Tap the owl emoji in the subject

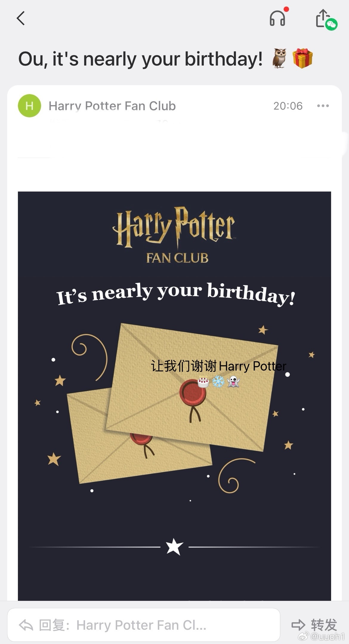(279, 58)
